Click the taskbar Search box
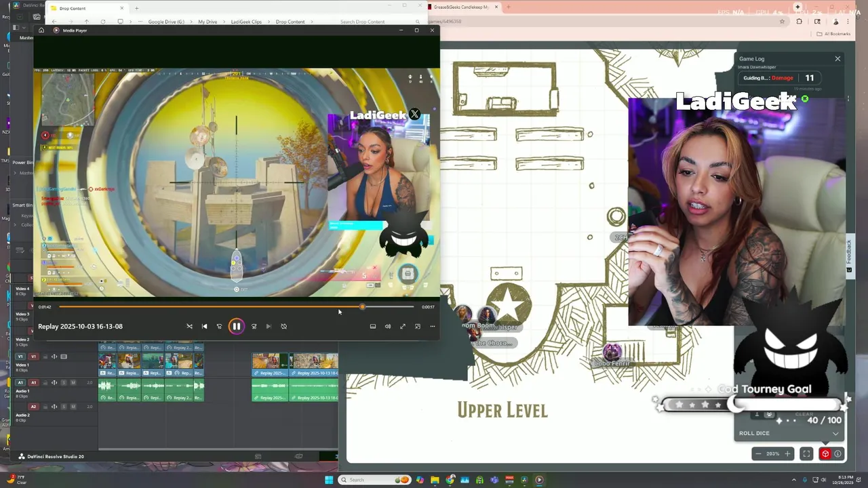 pos(375,480)
